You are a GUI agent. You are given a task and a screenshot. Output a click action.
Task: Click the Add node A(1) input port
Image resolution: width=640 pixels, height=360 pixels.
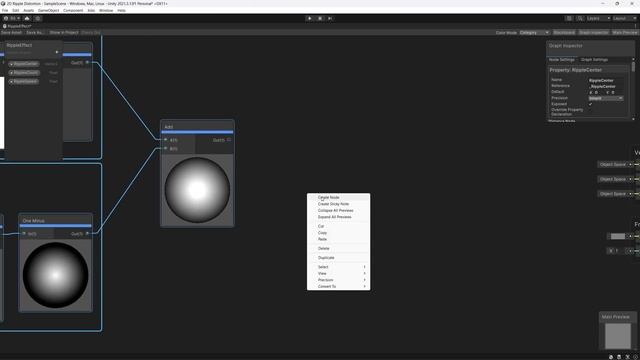click(x=165, y=140)
